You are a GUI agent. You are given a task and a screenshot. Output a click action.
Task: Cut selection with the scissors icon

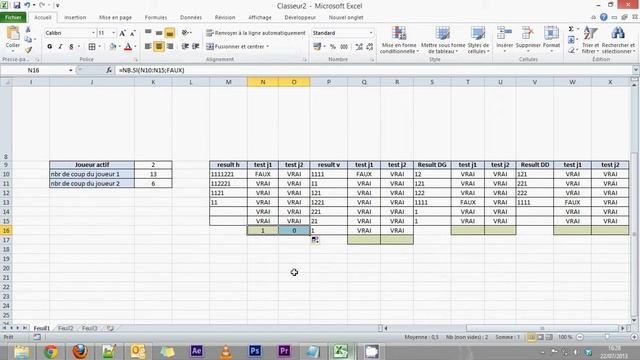pyautogui.click(x=28, y=30)
